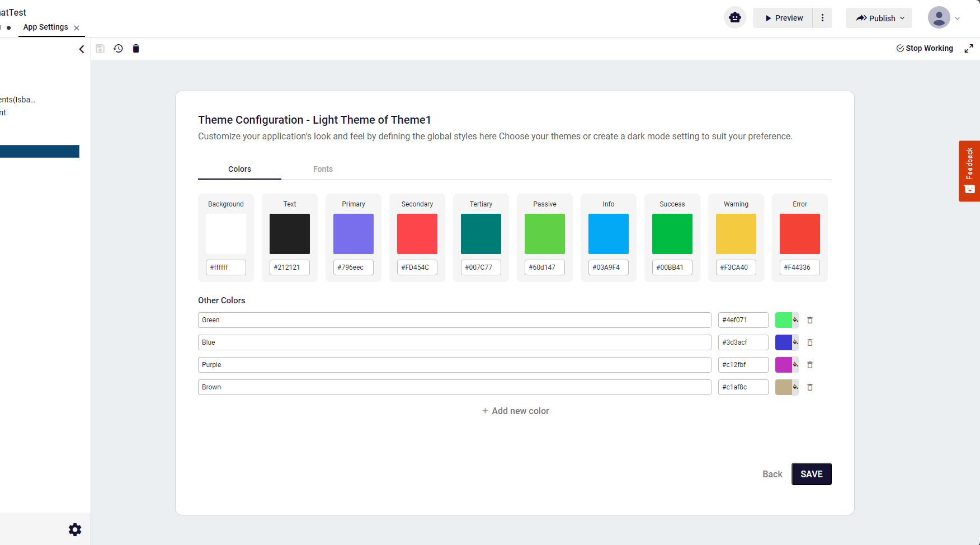Viewport: 980px width, 545px height.
Task: Toggle Stop Working status
Action: click(925, 49)
